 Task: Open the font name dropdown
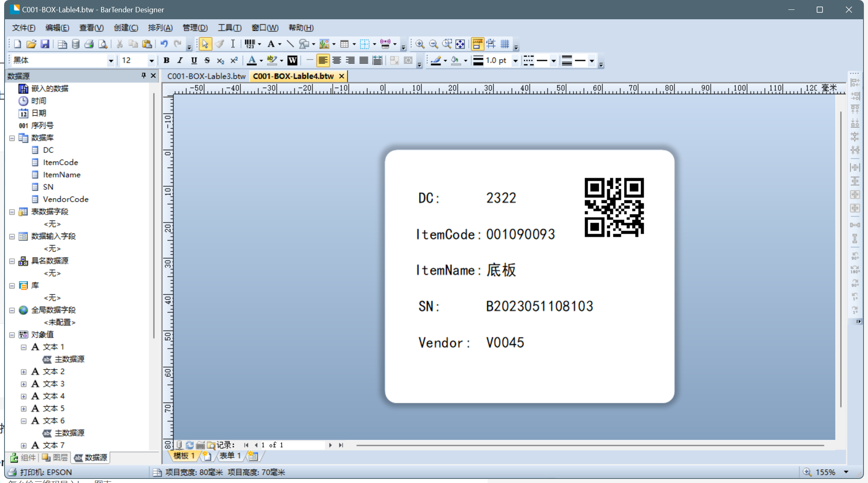pyautogui.click(x=110, y=61)
